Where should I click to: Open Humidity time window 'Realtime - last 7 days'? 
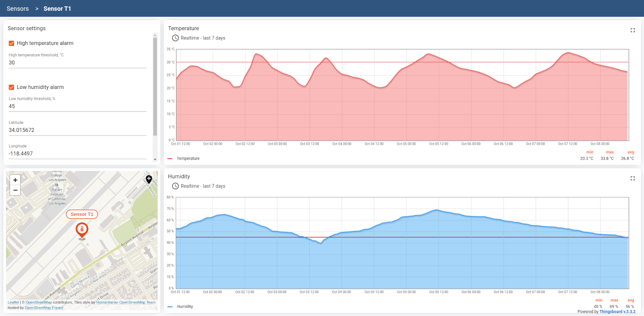(203, 186)
